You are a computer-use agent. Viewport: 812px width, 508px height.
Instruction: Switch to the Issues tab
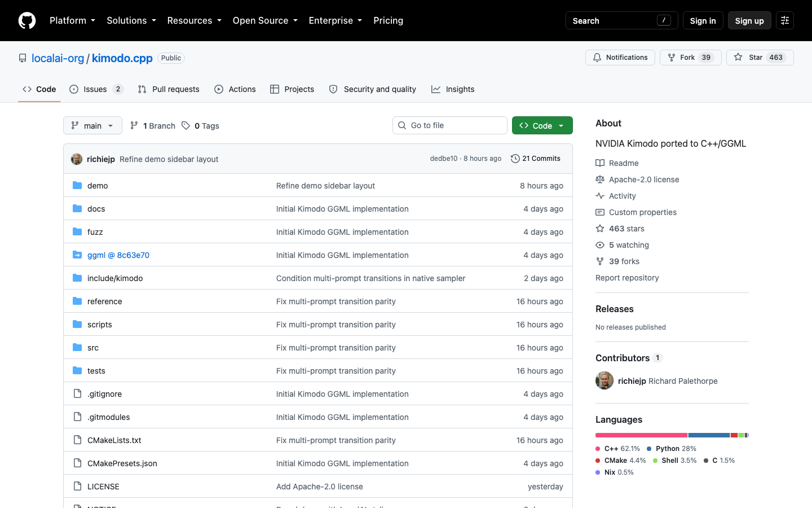[x=96, y=89]
